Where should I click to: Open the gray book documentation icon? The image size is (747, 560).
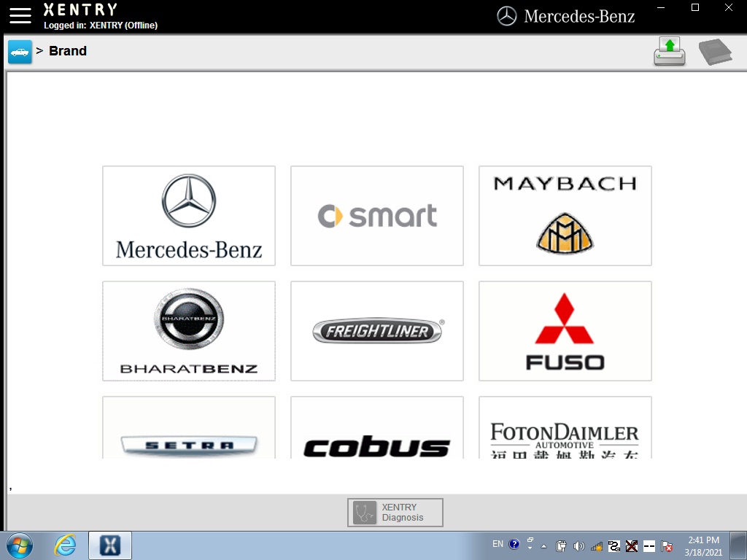[715, 52]
